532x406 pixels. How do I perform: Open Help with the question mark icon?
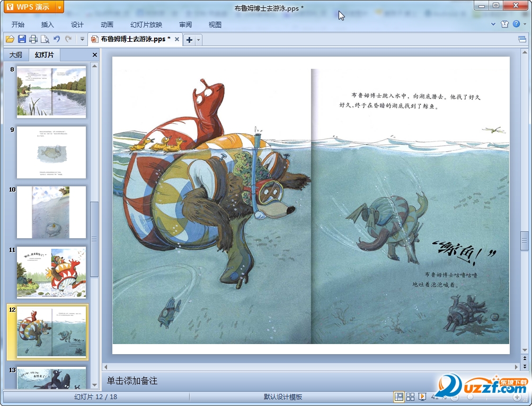coord(516,24)
